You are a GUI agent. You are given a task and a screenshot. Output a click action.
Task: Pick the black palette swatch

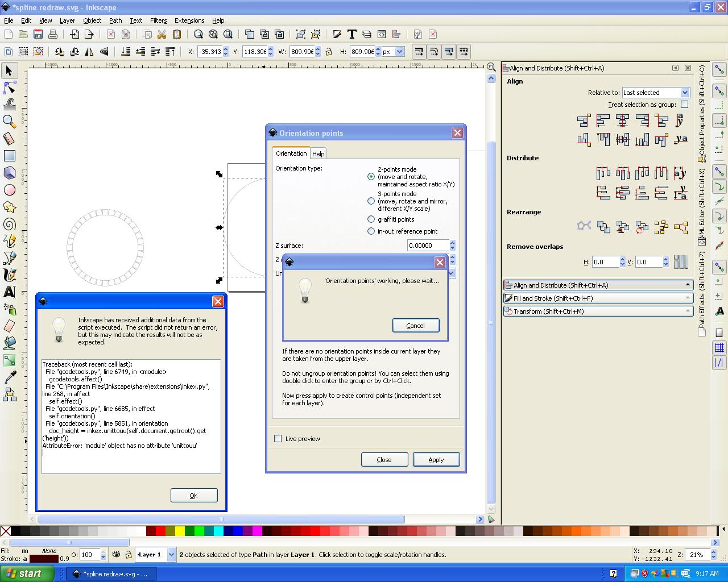point(16,531)
